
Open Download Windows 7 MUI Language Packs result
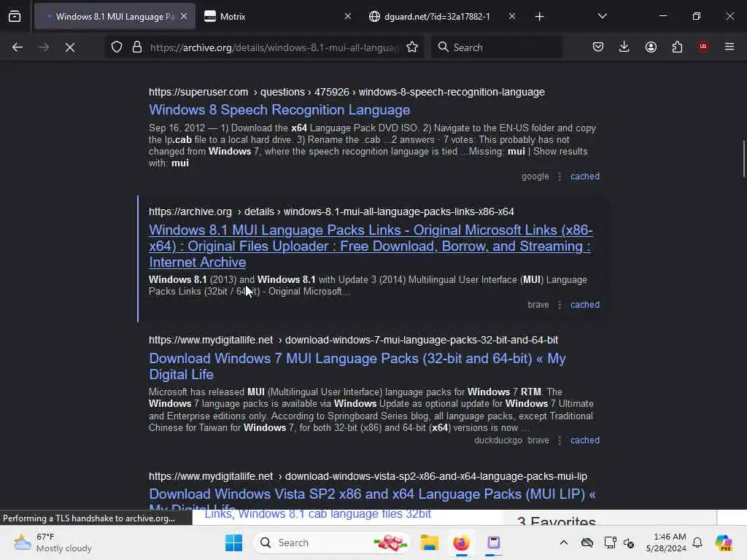point(357,366)
